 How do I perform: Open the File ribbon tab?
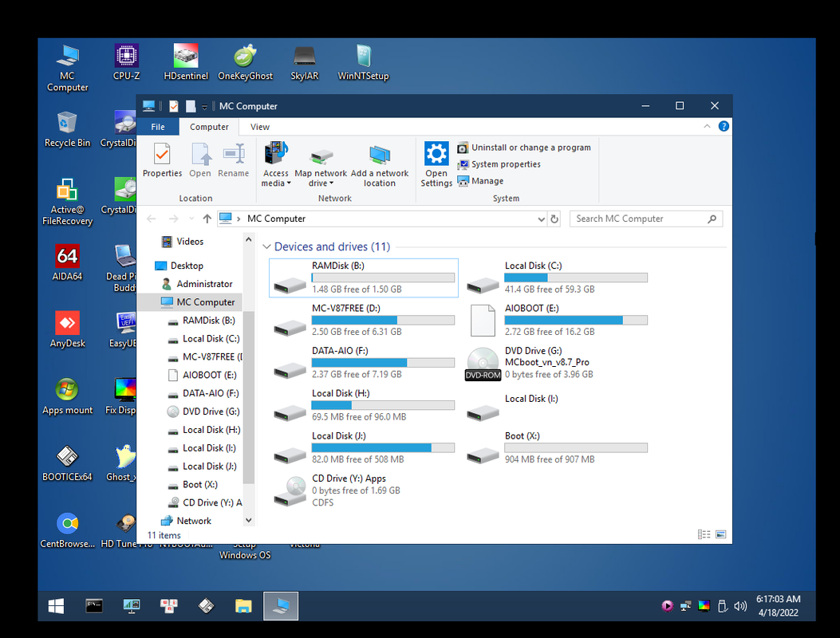click(157, 127)
